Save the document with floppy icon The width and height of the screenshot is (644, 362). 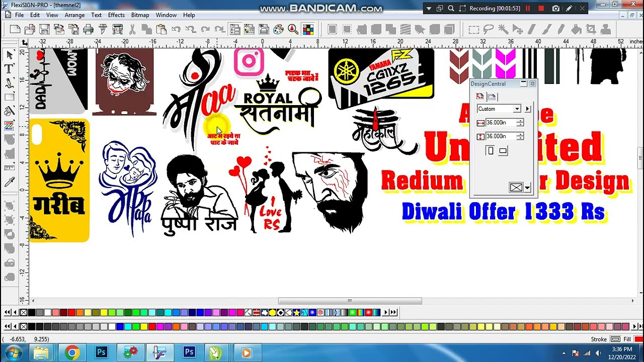pyautogui.click(x=44, y=29)
